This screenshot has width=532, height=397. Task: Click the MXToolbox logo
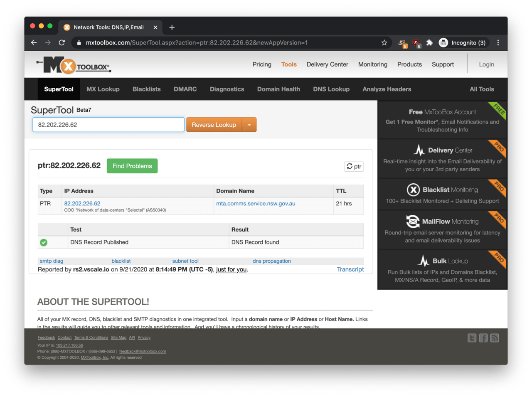(x=74, y=65)
